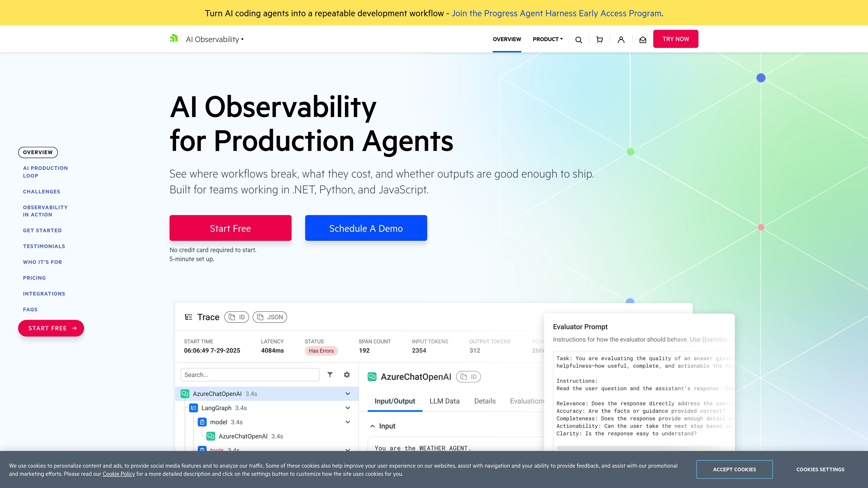Open the Agent Harness Early Access link
Screen dimensions: 868x488
point(556,13)
